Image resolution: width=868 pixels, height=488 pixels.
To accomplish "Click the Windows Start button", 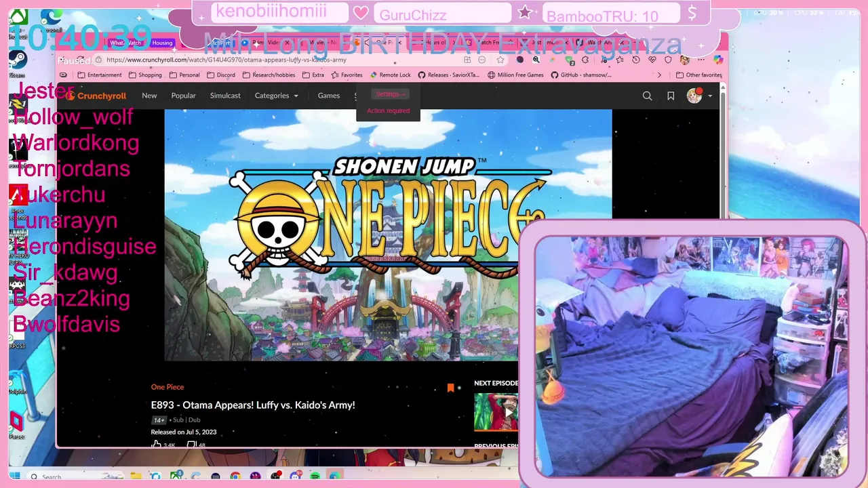I will [15, 476].
